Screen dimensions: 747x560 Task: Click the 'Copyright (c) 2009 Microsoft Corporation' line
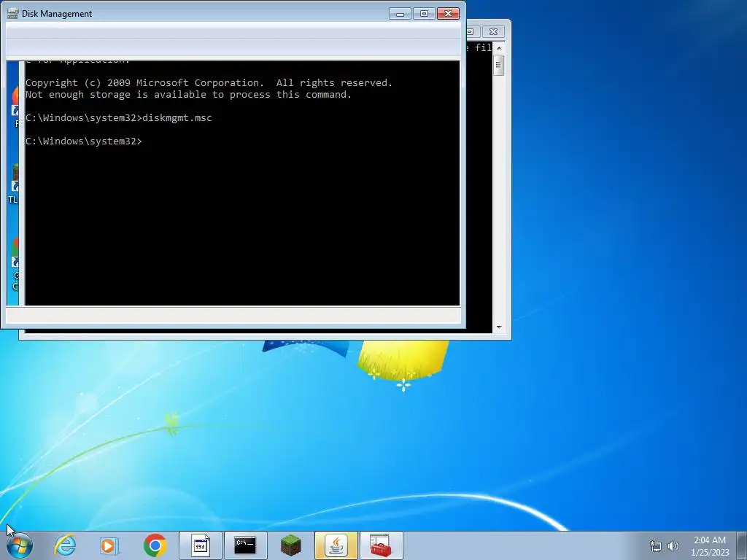point(209,83)
